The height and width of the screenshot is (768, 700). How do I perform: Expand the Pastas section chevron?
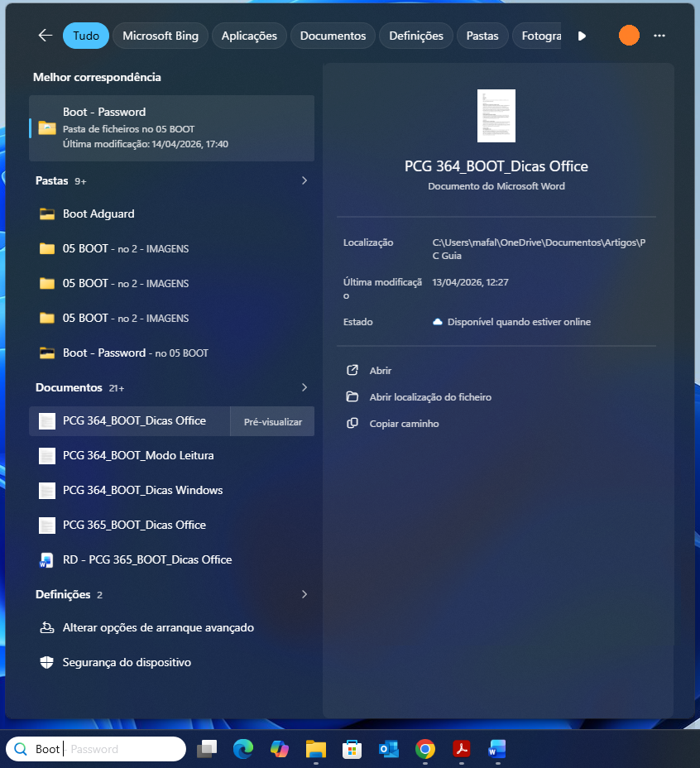[304, 180]
